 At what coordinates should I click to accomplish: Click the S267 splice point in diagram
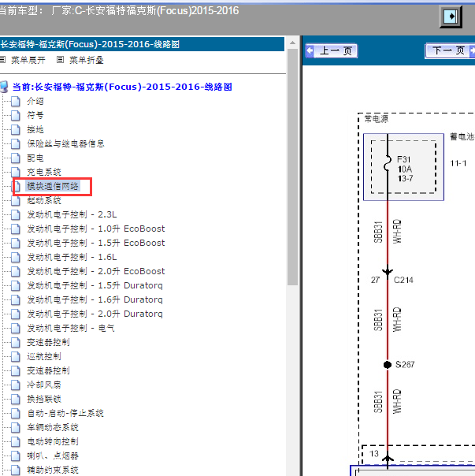click(388, 364)
